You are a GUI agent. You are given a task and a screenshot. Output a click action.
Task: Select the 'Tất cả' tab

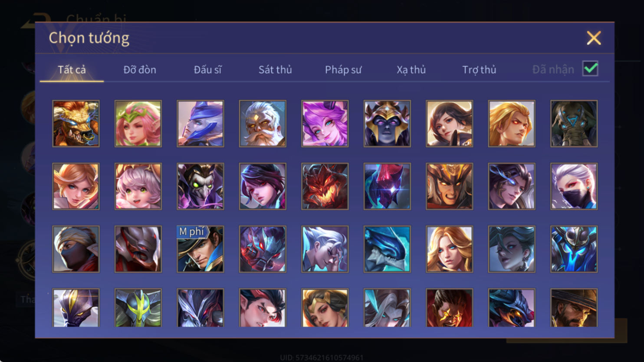(x=72, y=69)
